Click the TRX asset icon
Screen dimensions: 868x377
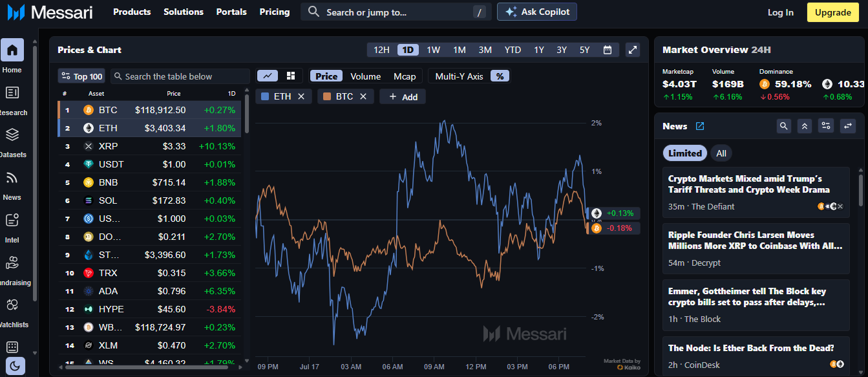click(x=89, y=273)
